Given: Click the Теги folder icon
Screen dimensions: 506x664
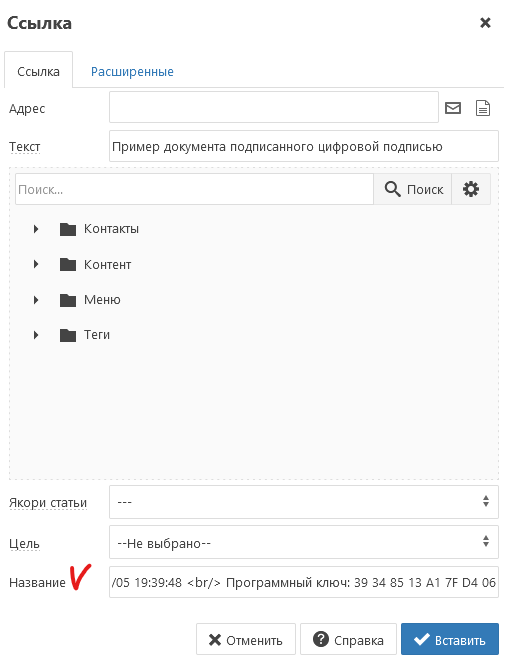Looking at the screenshot, I should [x=68, y=335].
